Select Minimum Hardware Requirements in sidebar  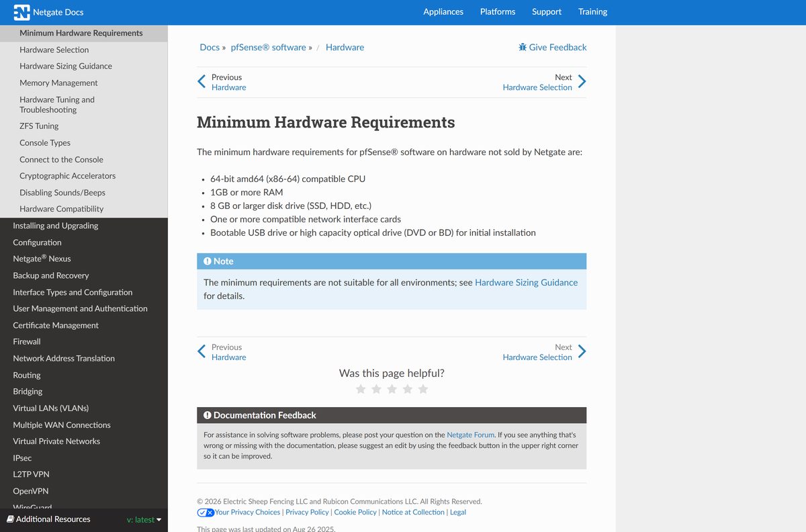[84, 33]
